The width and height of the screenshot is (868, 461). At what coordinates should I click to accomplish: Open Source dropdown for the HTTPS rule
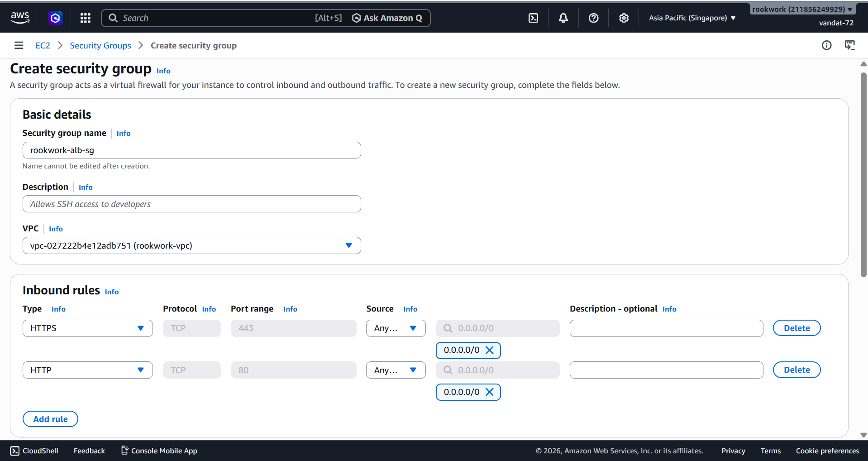396,328
